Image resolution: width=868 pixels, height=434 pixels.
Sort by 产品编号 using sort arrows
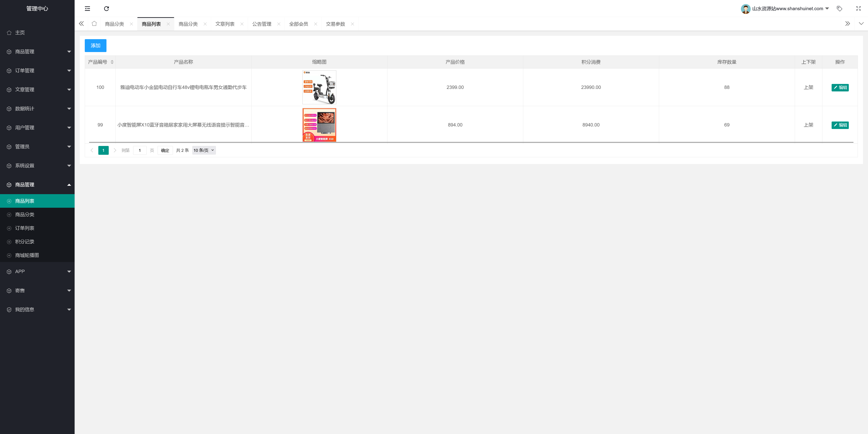(112, 62)
